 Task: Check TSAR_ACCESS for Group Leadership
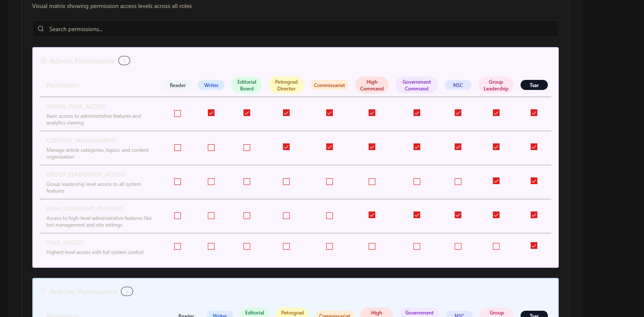(x=496, y=246)
